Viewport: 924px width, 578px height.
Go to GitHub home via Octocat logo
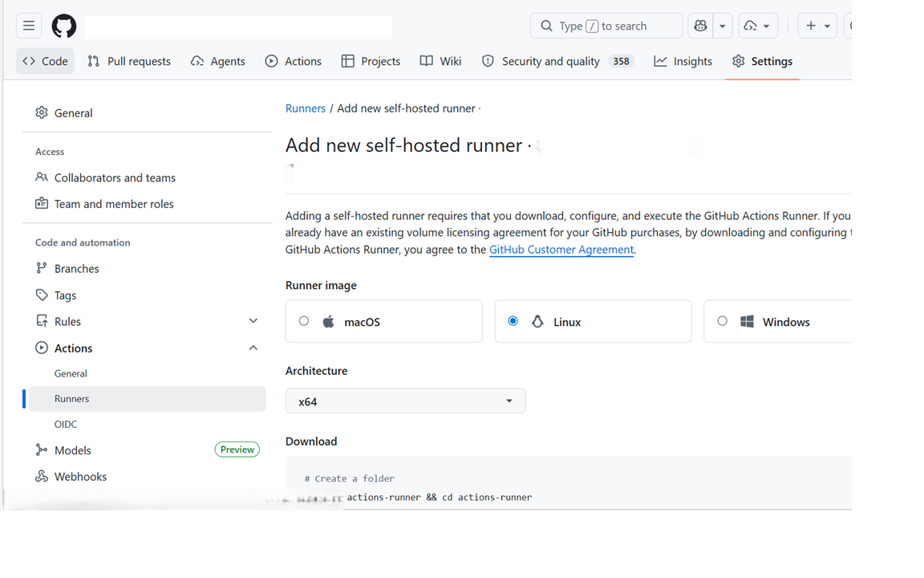(63, 26)
